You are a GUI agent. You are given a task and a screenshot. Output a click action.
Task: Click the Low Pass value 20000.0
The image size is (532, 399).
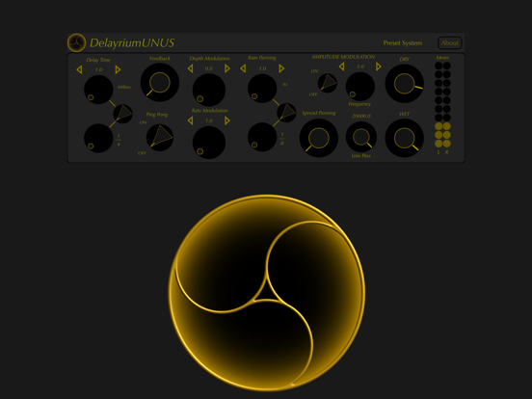click(x=361, y=116)
